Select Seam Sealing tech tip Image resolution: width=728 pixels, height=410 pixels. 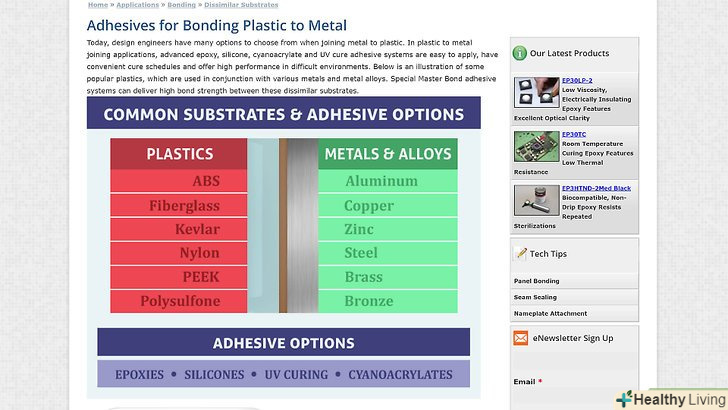point(535,297)
